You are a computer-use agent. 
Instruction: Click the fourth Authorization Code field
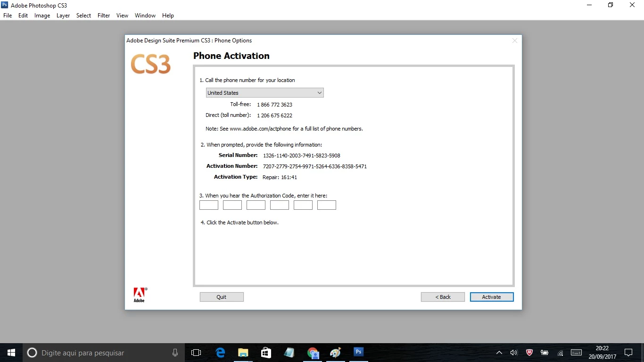point(280,205)
